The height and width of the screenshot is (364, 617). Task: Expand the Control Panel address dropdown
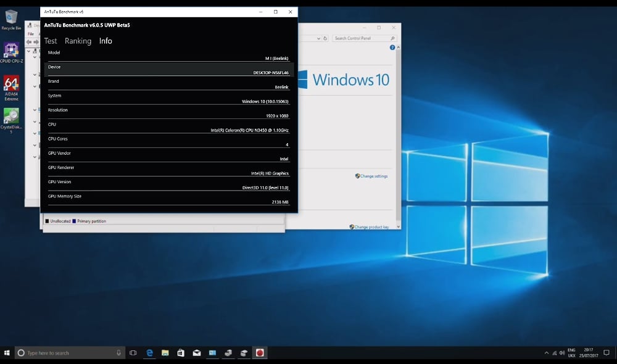coord(318,38)
